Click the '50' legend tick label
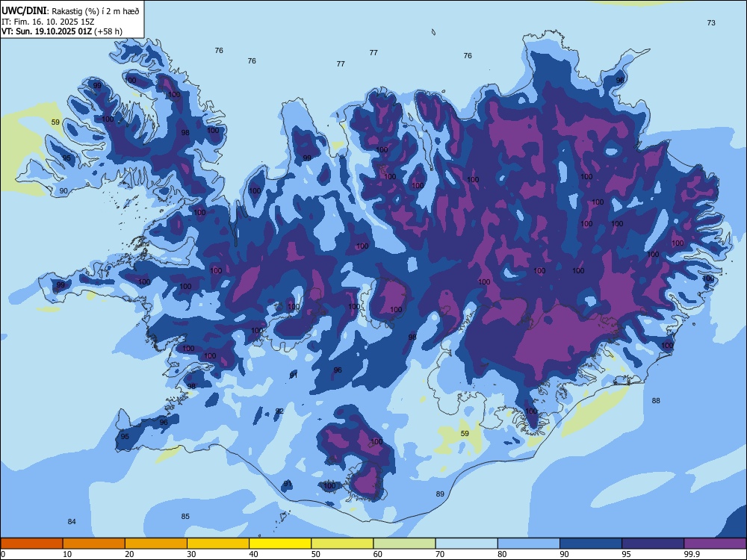The image size is (747, 560). (316, 554)
